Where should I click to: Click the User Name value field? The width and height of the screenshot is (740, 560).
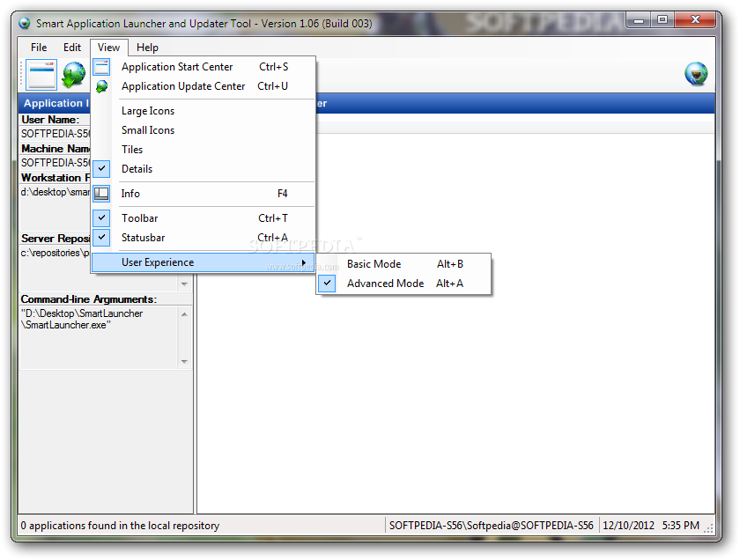pos(55,134)
